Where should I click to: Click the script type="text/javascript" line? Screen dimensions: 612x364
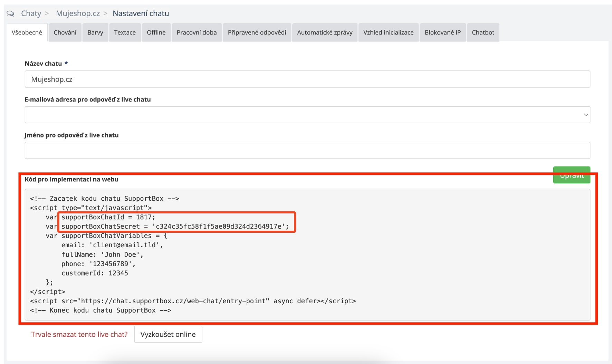[x=91, y=208]
